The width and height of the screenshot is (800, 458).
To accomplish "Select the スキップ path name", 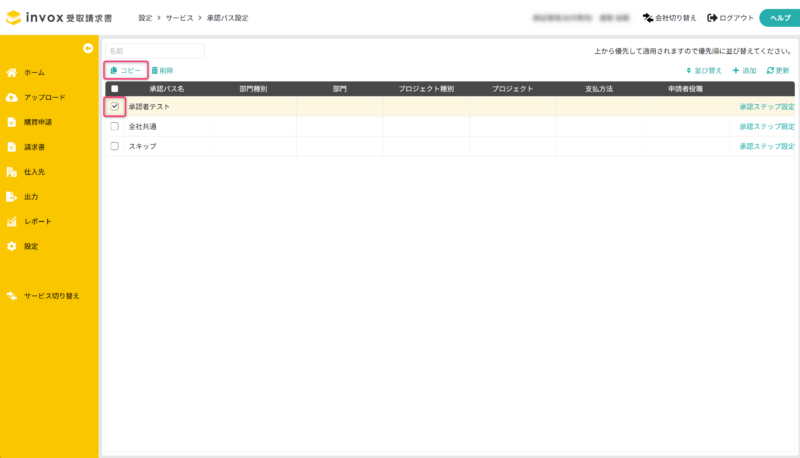I will [142, 146].
